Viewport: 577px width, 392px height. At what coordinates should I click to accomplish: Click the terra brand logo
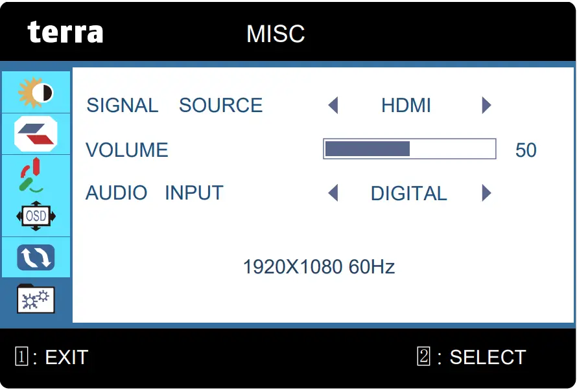click(x=65, y=32)
